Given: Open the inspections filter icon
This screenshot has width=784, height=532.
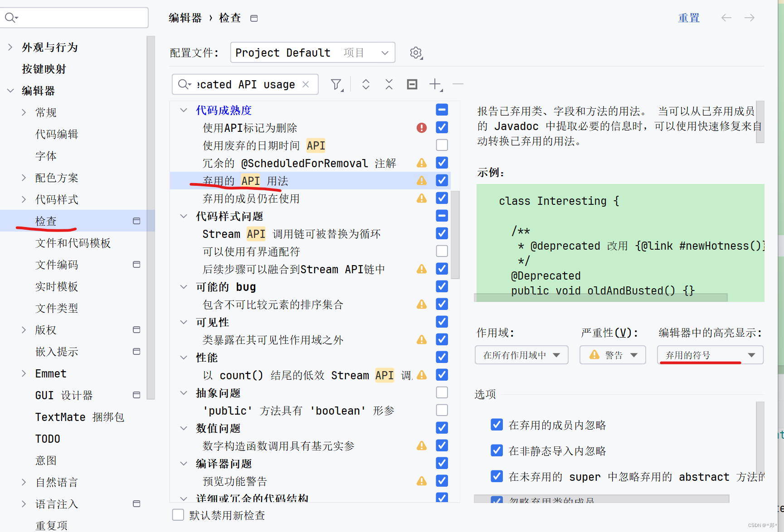Looking at the screenshot, I should pos(336,84).
